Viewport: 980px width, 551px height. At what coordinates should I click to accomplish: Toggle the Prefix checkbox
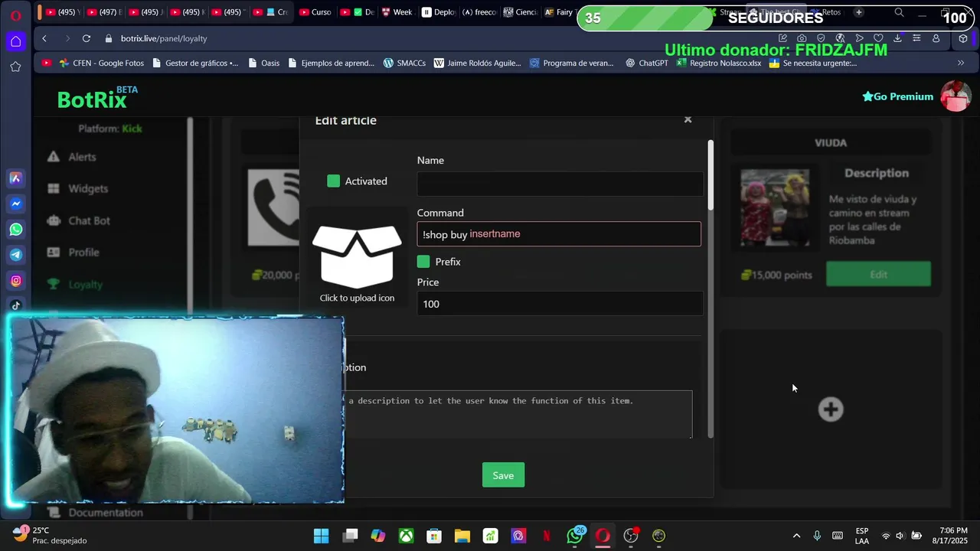pyautogui.click(x=423, y=262)
